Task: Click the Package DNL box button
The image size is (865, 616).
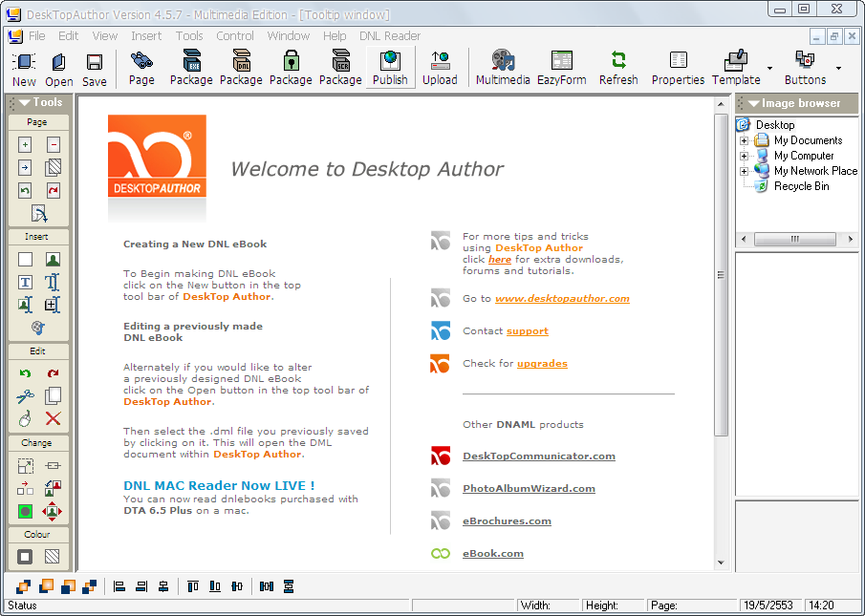Action: tap(241, 69)
